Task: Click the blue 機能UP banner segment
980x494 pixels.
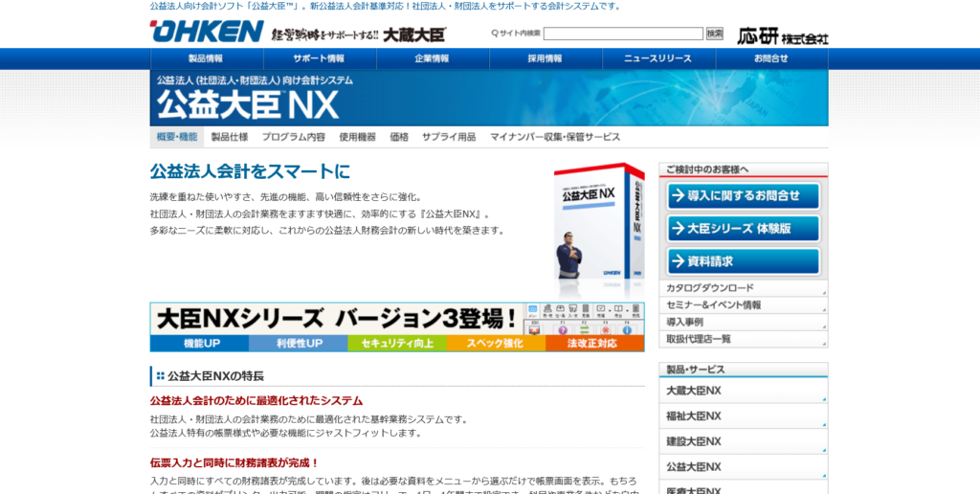Action: click(200, 344)
